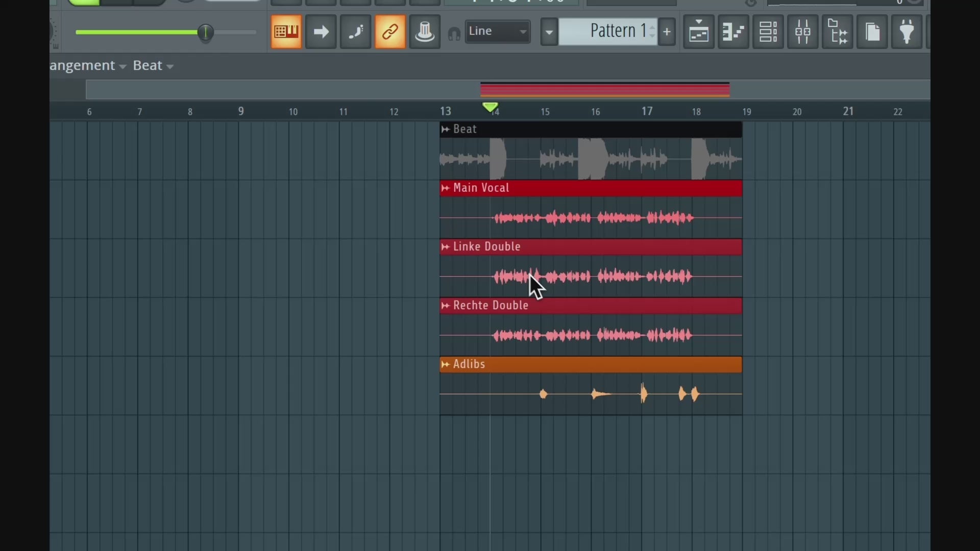Select the Beat clip title bar
980x551 pixels.
591,130
